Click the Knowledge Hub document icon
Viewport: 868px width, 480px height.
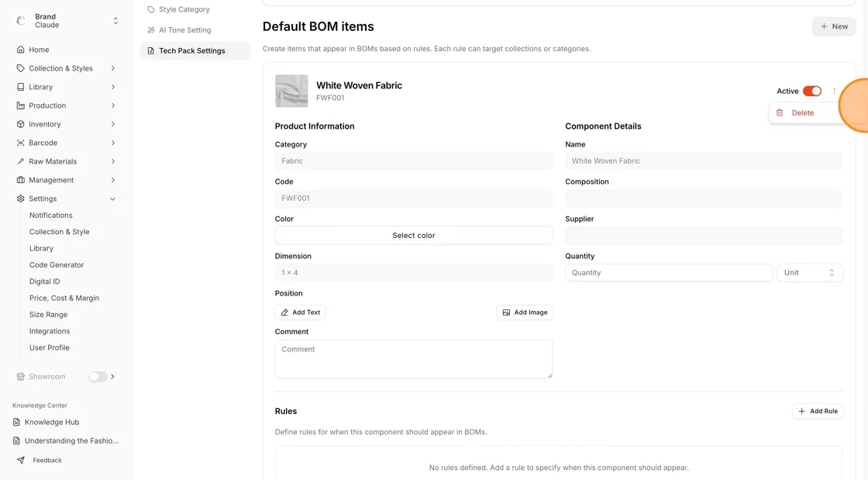(x=16, y=422)
